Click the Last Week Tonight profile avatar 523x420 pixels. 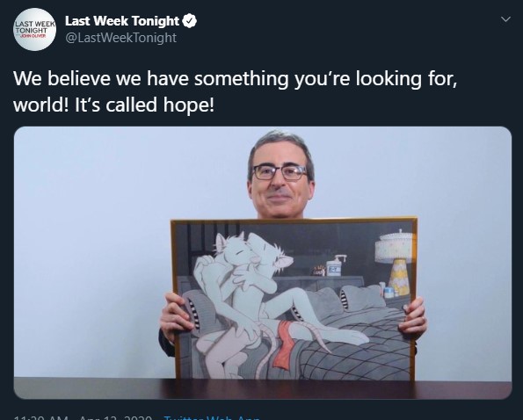tap(34, 29)
